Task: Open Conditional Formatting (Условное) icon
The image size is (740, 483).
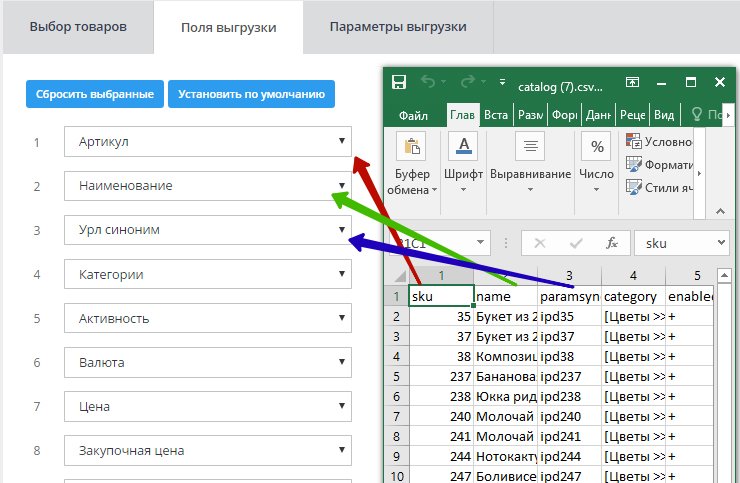Action: pos(634,141)
